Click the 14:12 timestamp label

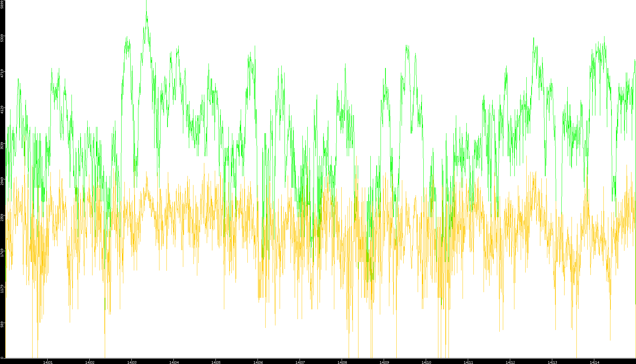coord(510,362)
